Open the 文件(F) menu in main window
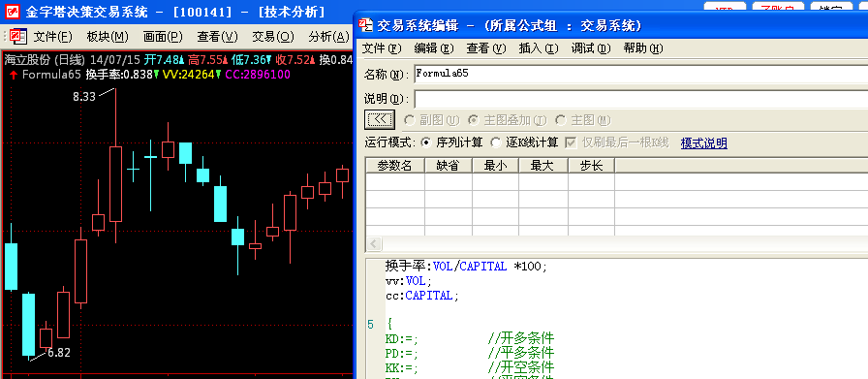The image size is (868, 379). [53, 37]
